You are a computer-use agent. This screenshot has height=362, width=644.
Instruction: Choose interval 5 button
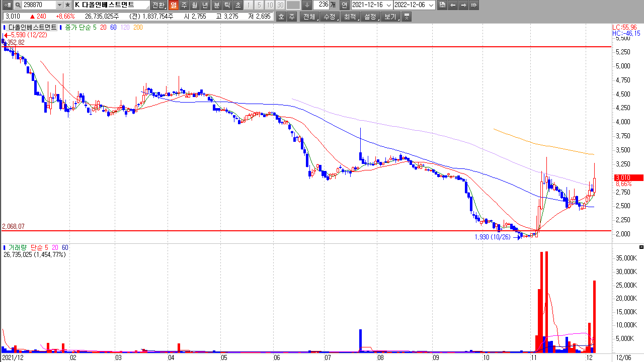point(259,5)
